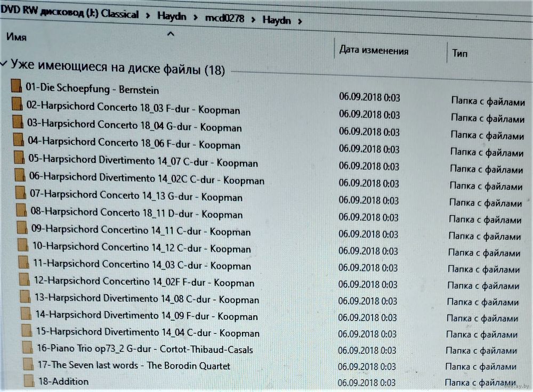Click folder icon of 02-Harpsichord Concerto 18_03 F-dur
The width and height of the screenshot is (533, 392).
coord(17,104)
